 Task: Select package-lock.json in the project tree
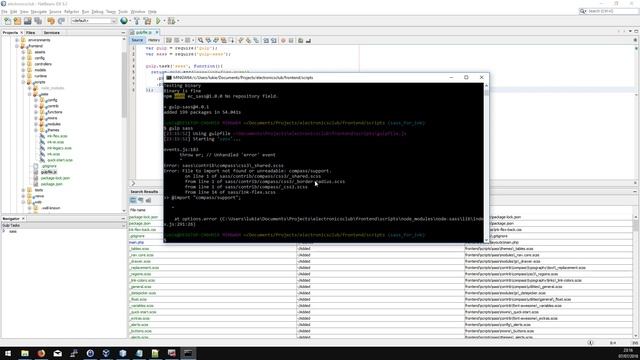[55, 178]
